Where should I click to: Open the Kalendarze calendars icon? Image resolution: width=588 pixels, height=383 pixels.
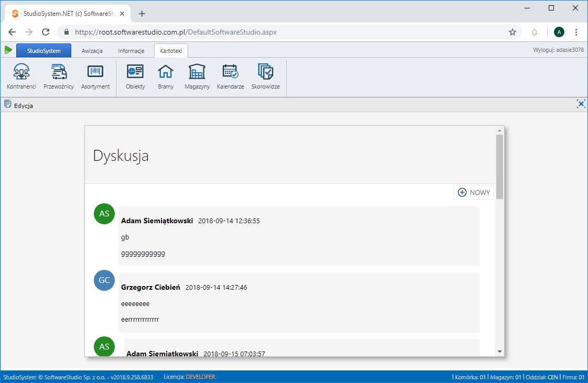[230, 77]
